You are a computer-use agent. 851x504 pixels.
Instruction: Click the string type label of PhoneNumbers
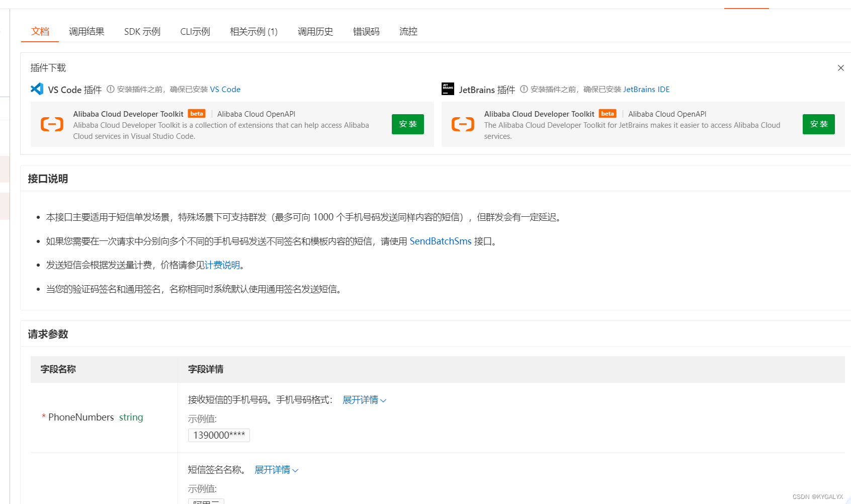131,417
